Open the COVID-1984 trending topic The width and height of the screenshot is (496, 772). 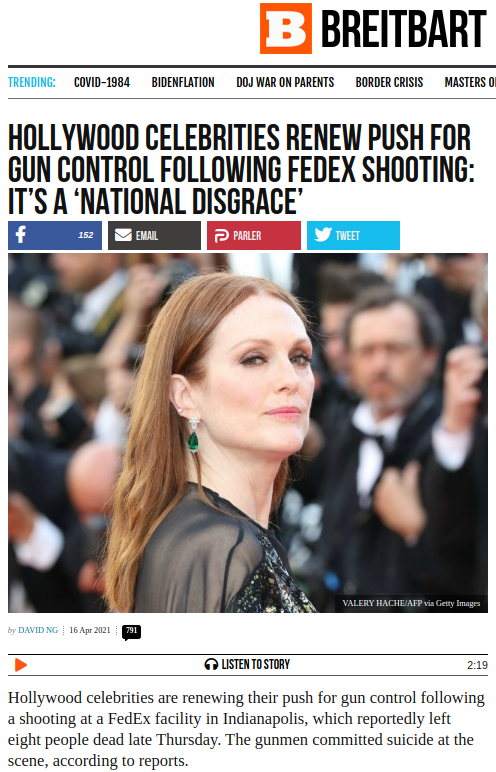[101, 82]
